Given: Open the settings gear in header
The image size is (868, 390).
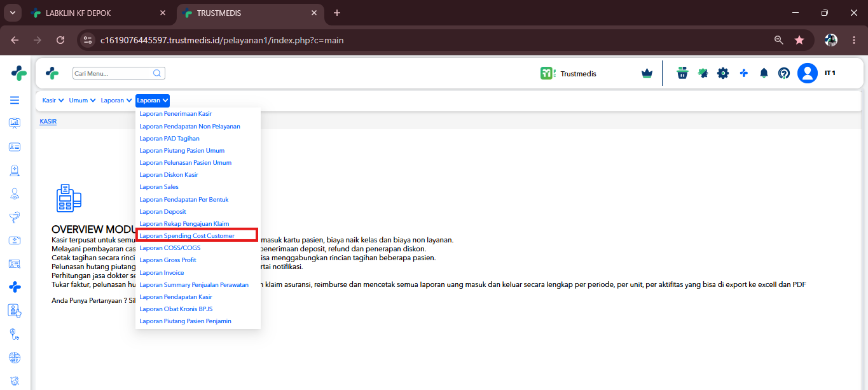Looking at the screenshot, I should (723, 73).
